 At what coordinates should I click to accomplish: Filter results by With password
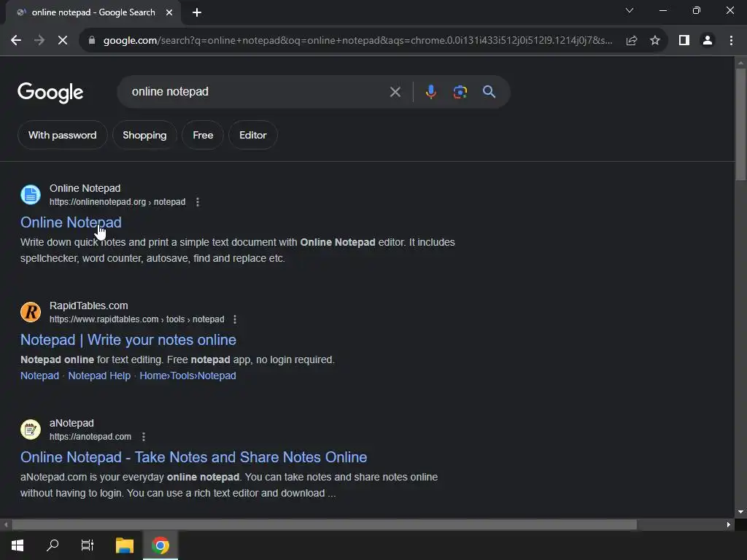click(x=63, y=135)
